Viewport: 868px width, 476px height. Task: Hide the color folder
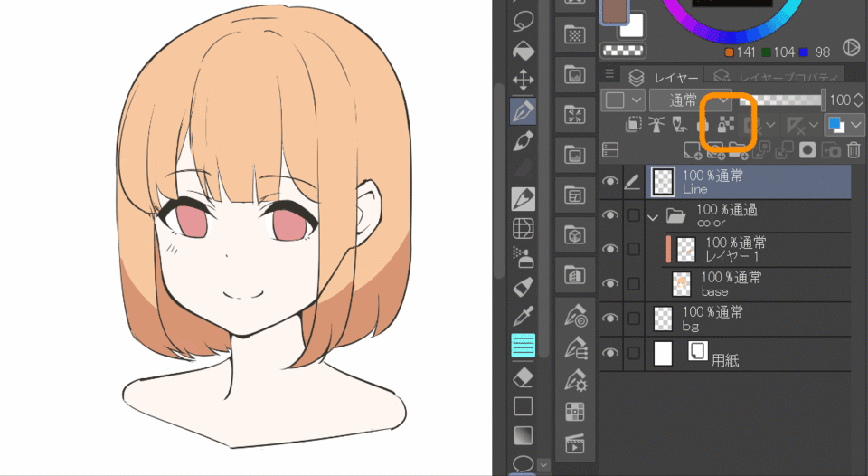click(x=610, y=215)
